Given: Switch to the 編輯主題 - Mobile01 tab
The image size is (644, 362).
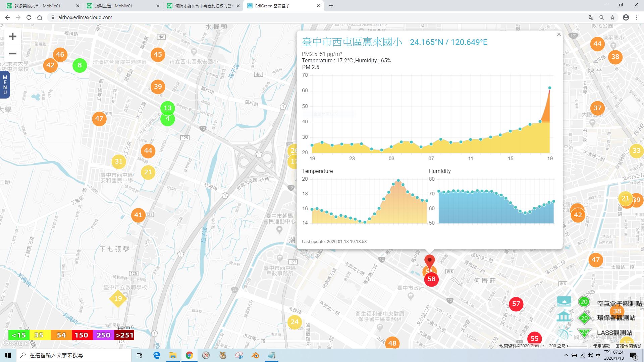Looking at the screenshot, I should (122, 6).
